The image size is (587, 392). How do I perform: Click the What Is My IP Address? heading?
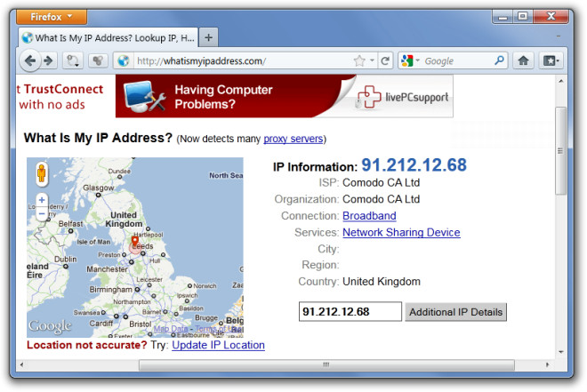pos(98,138)
